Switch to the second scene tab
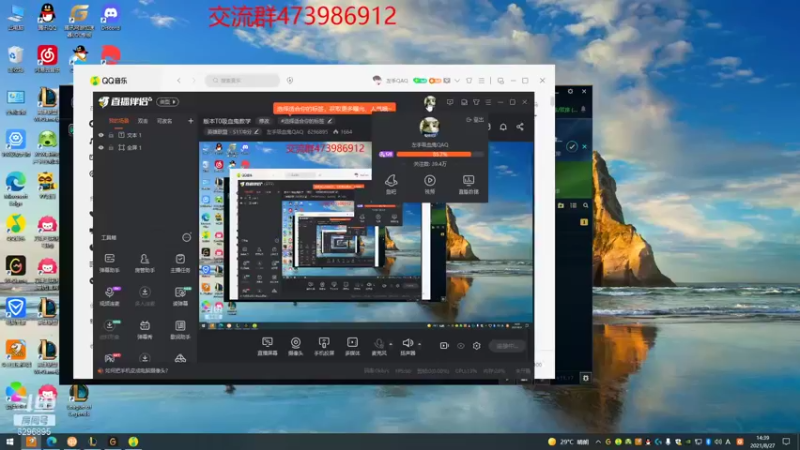 (x=143, y=121)
